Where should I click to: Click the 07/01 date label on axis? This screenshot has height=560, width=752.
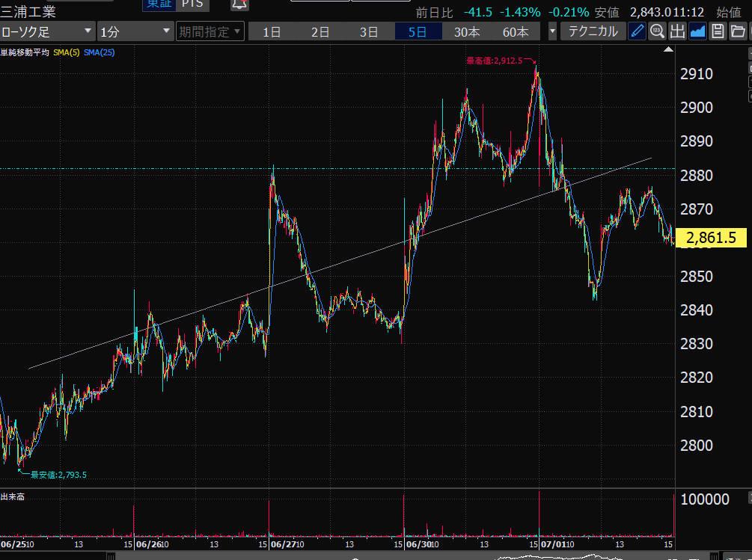click(x=554, y=544)
